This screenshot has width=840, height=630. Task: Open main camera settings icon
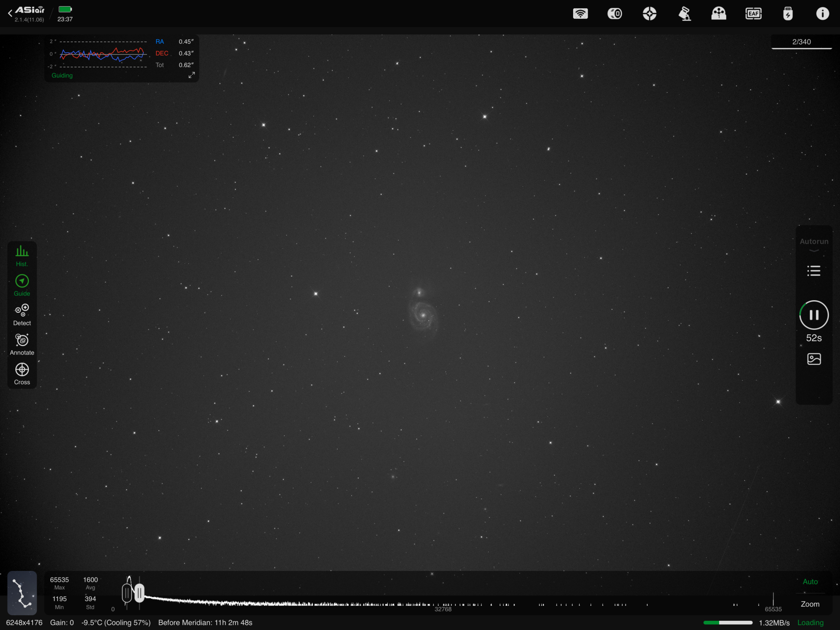615,14
